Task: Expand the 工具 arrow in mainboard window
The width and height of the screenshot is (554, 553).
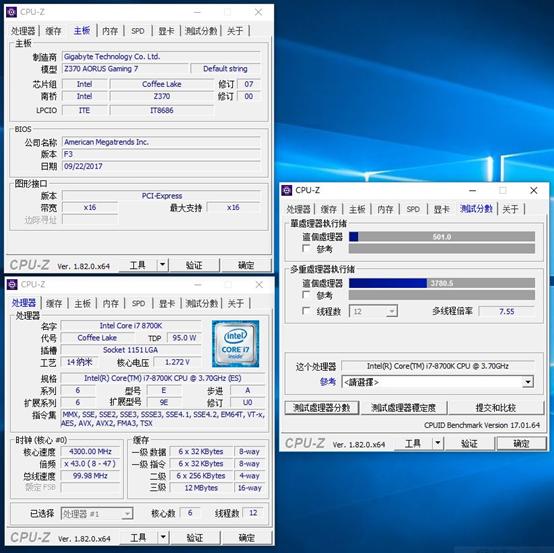Action: click(163, 265)
